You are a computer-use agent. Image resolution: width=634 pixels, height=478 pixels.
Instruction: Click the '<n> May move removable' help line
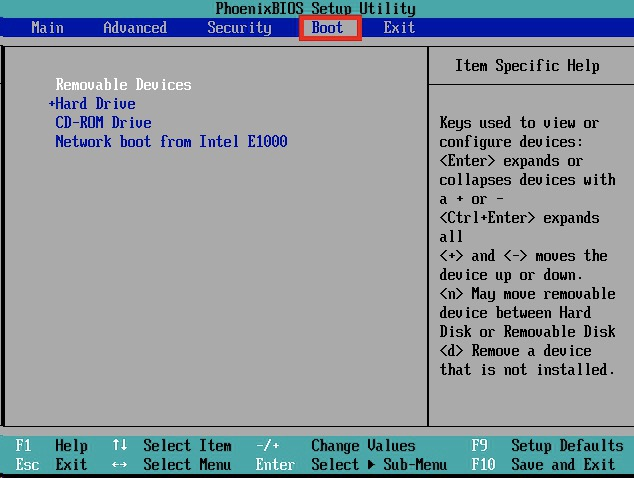tap(528, 294)
